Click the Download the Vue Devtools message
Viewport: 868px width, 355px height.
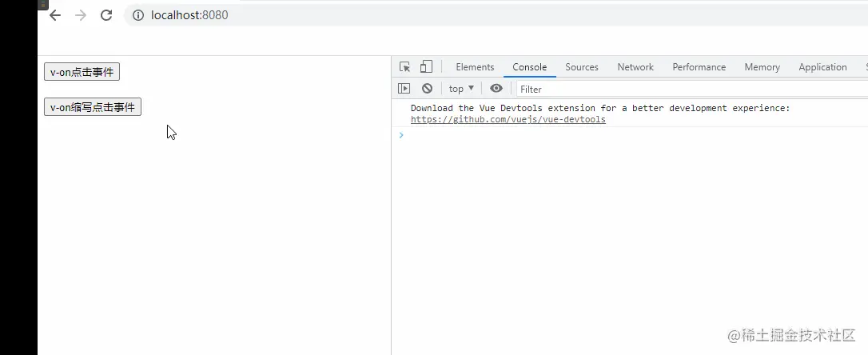tap(600, 108)
